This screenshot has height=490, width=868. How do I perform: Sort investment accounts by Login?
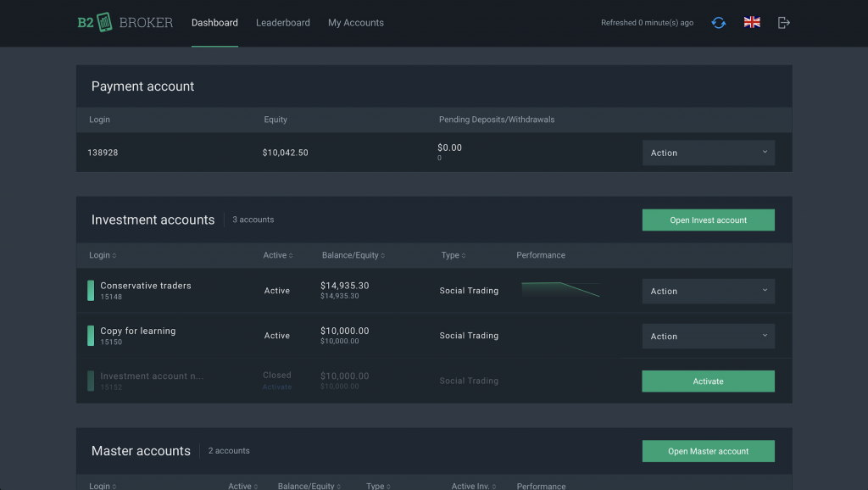[103, 255]
